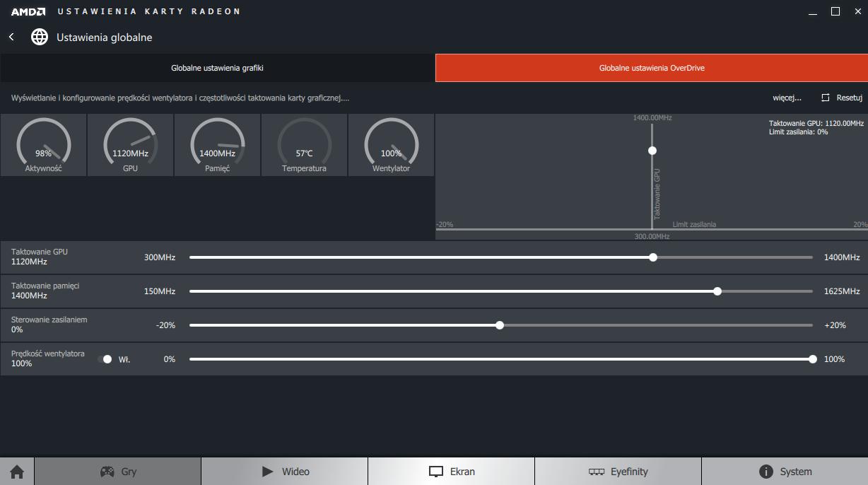Click the Taktowanie pamięci 1400MHz label
The width and height of the screenshot is (868, 485).
(45, 291)
